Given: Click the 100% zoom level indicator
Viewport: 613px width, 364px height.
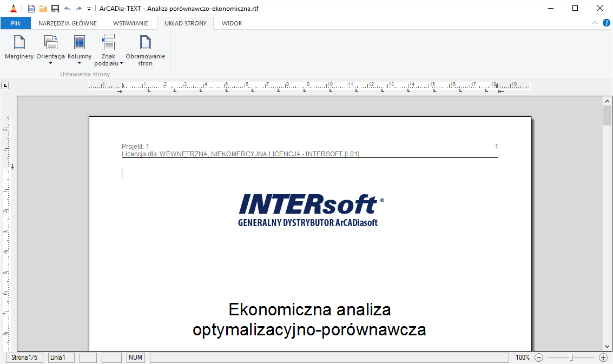Looking at the screenshot, I should [523, 358].
